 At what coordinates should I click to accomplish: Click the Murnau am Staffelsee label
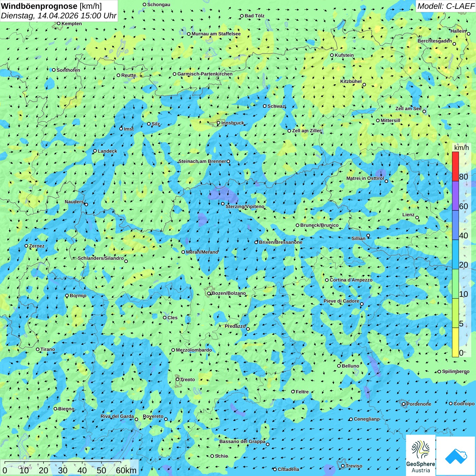click(x=216, y=34)
